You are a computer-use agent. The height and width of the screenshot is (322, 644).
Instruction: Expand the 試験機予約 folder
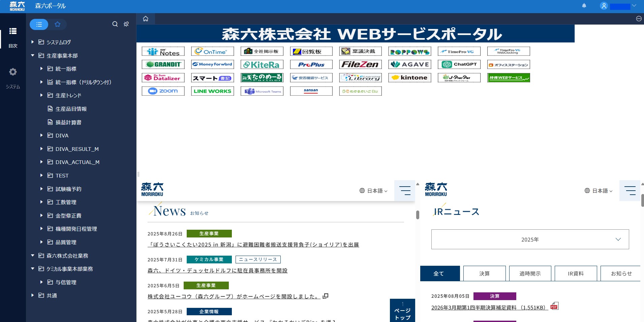point(41,189)
